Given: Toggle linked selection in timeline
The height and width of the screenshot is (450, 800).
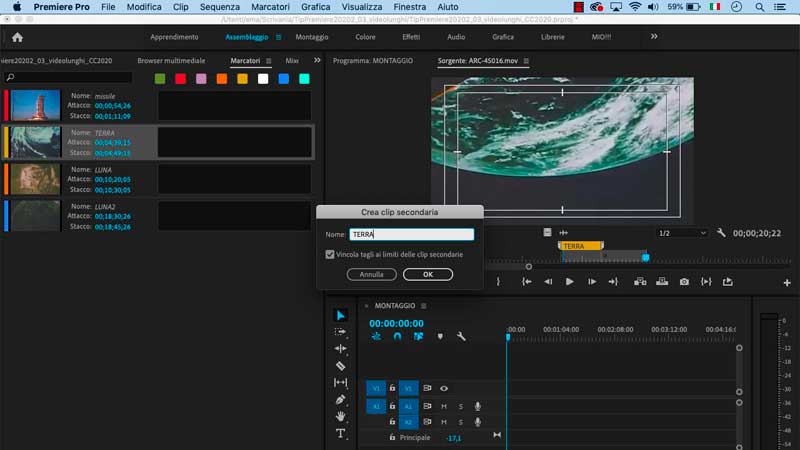Looking at the screenshot, I should click(418, 336).
